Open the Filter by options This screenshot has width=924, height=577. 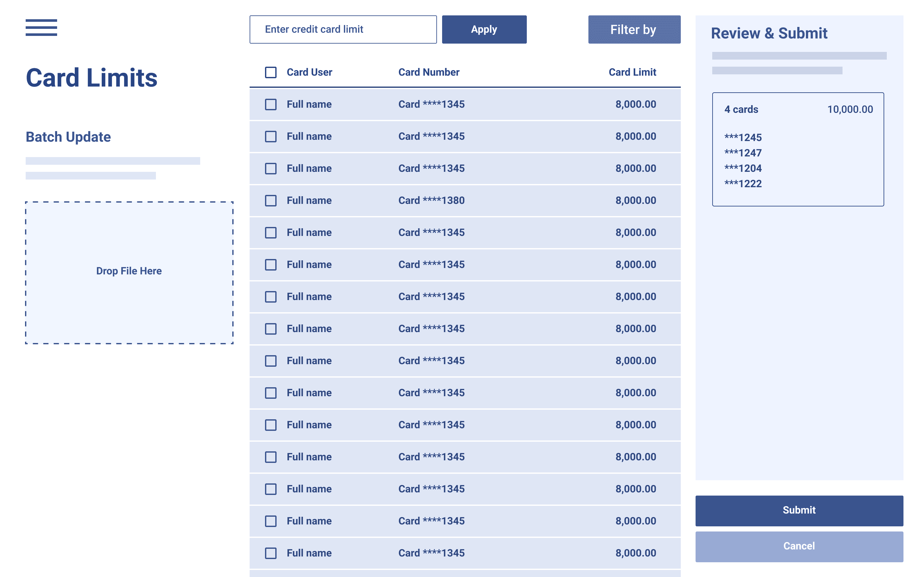coord(633,29)
